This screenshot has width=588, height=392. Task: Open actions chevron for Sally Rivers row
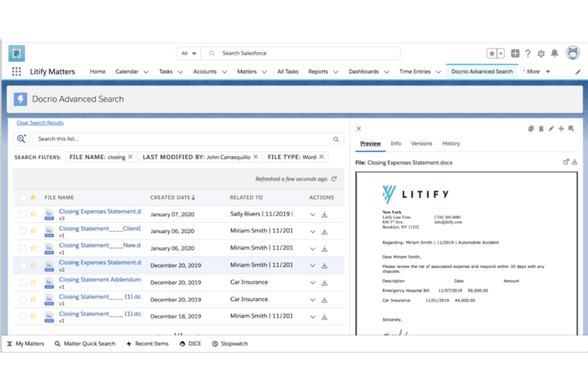pos(313,214)
